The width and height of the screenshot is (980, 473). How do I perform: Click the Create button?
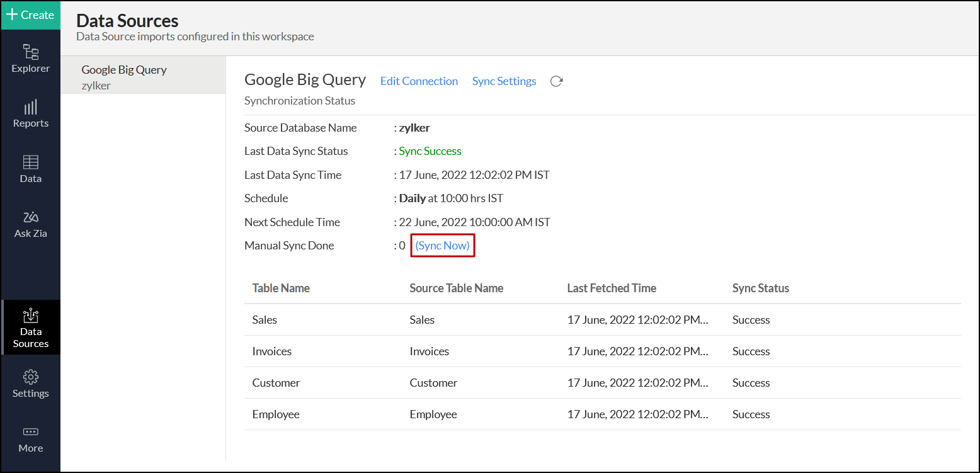pos(30,15)
